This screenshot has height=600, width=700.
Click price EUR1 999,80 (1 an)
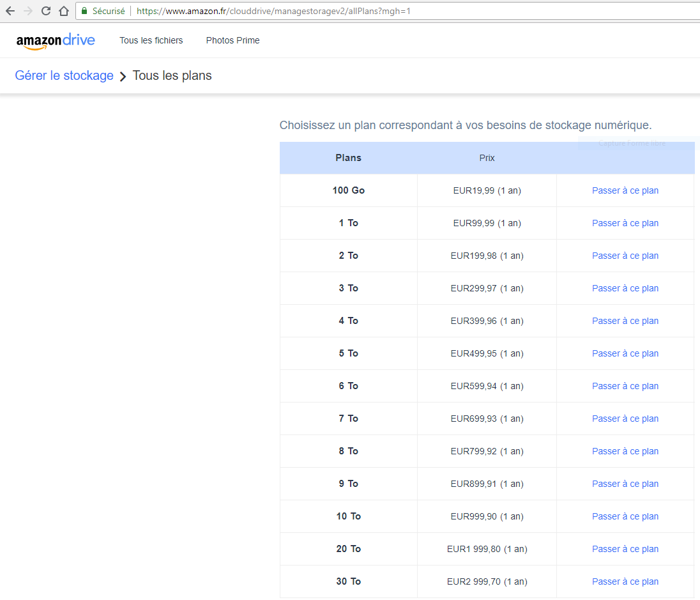487,549
